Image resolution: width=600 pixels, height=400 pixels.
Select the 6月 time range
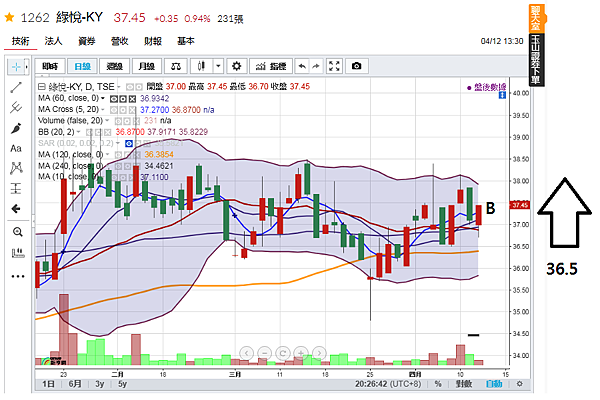(75, 384)
